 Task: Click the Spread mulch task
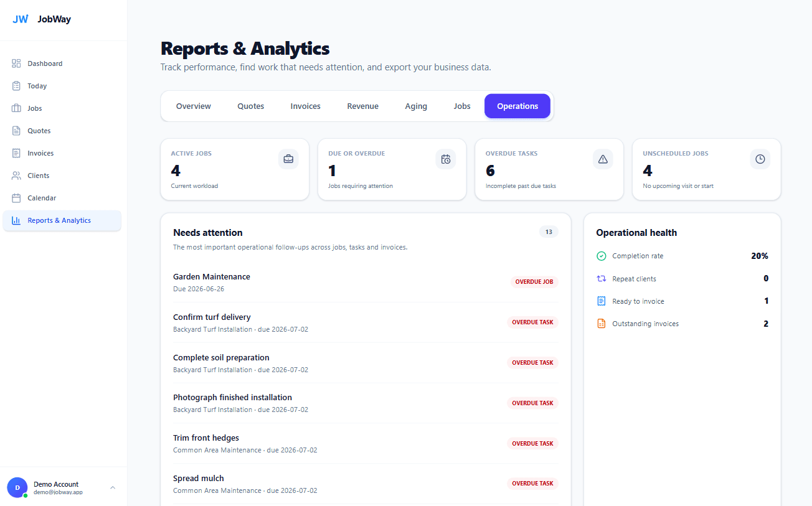click(x=366, y=484)
